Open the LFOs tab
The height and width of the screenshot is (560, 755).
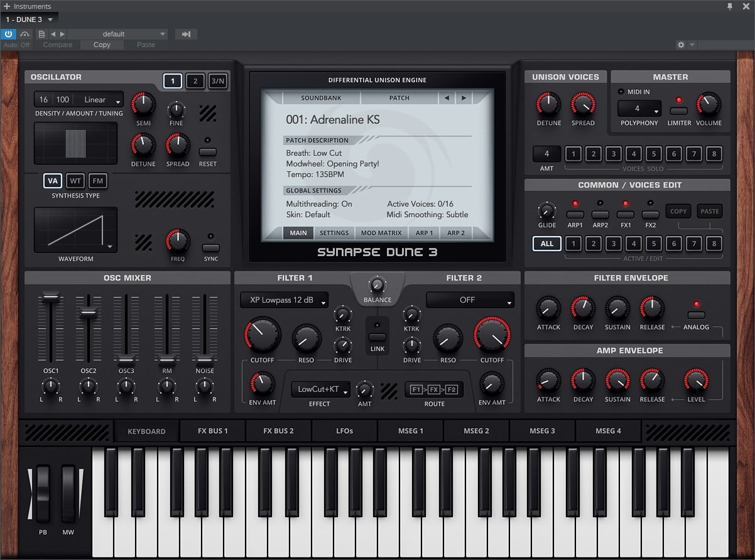pyautogui.click(x=344, y=431)
